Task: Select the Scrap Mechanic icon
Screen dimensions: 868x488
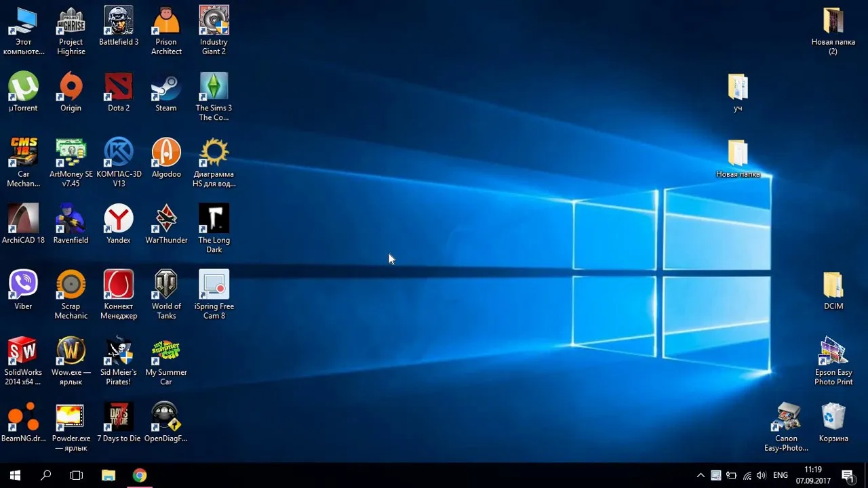Action: (x=71, y=296)
